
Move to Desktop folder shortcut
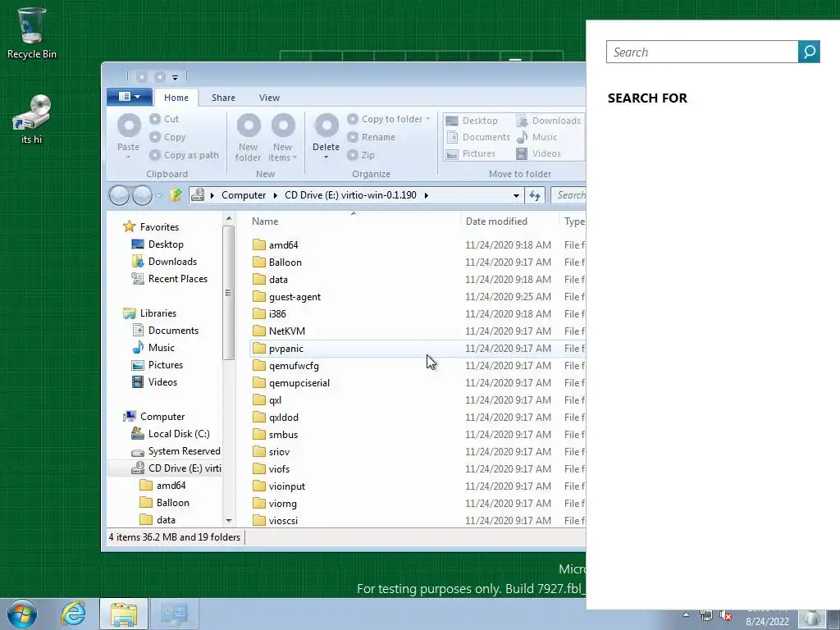tap(472, 121)
